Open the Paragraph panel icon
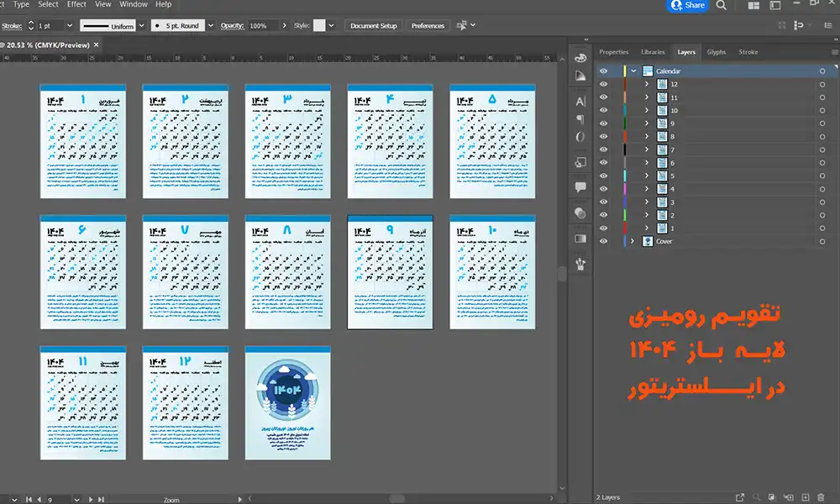This screenshot has height=504, width=840. [x=580, y=119]
